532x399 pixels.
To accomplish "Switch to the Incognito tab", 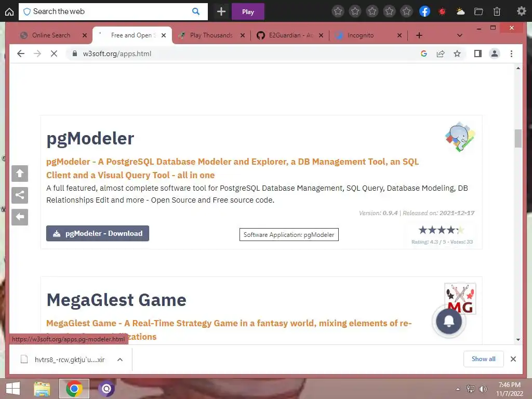I will pyautogui.click(x=361, y=35).
